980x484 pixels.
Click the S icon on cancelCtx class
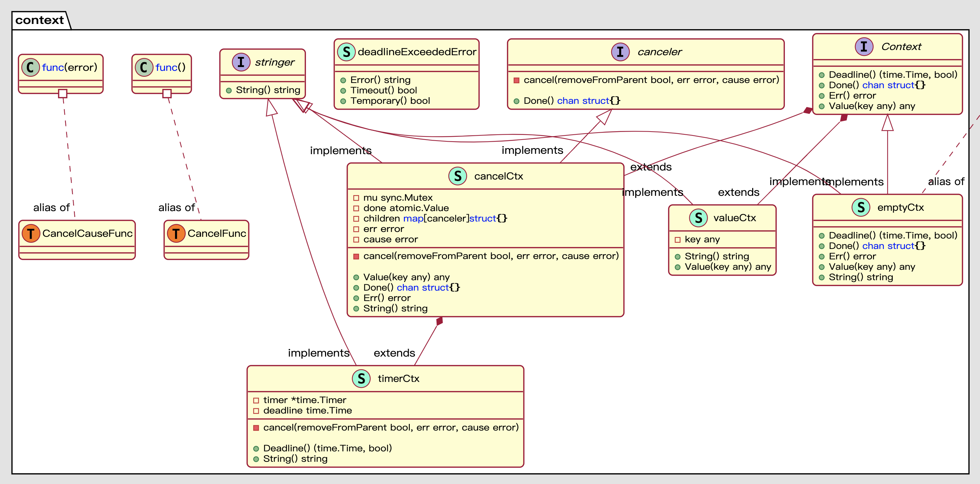click(x=458, y=176)
